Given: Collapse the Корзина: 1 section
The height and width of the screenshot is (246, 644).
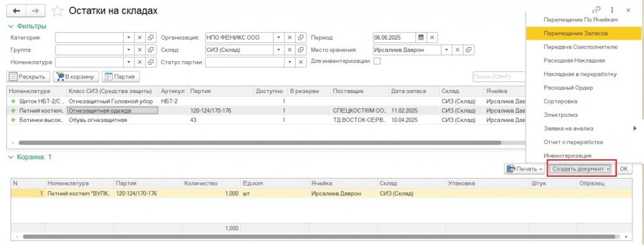Looking at the screenshot, I should 30,157.
